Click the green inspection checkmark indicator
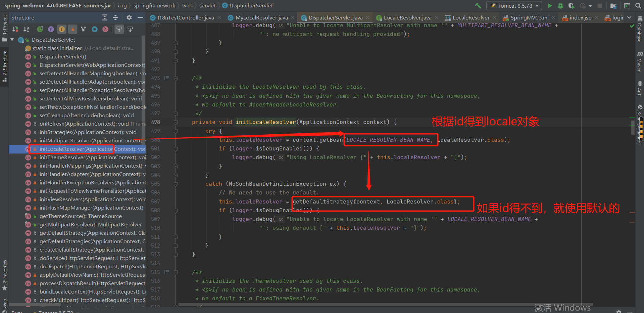This screenshot has height=313, width=644. click(632, 26)
